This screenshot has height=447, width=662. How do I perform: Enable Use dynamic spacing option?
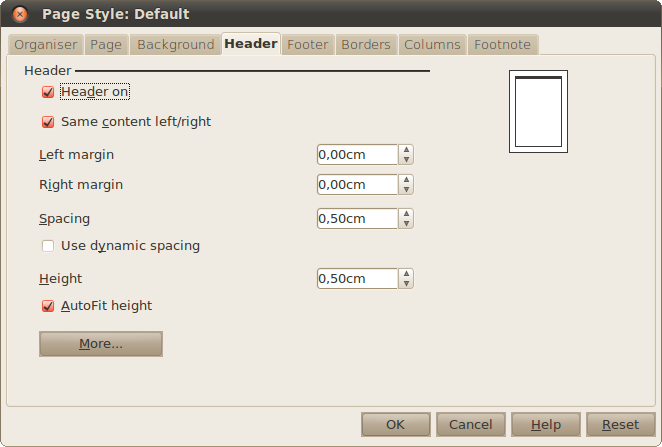coord(48,246)
